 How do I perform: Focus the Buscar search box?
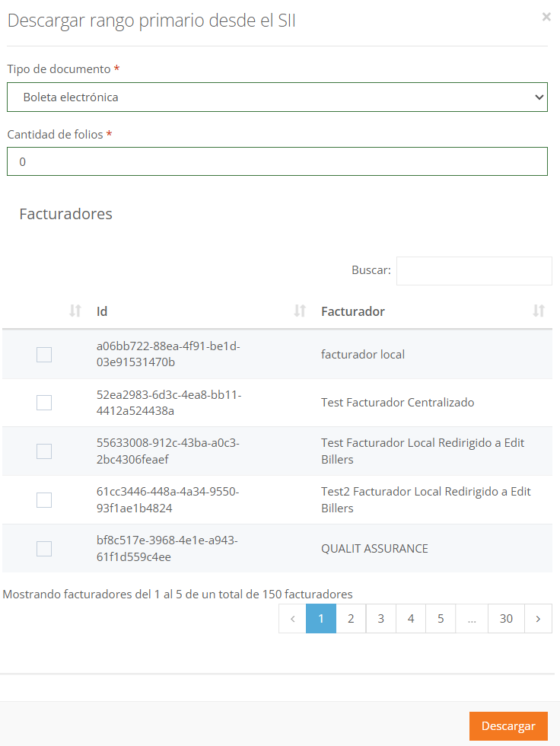tap(474, 271)
